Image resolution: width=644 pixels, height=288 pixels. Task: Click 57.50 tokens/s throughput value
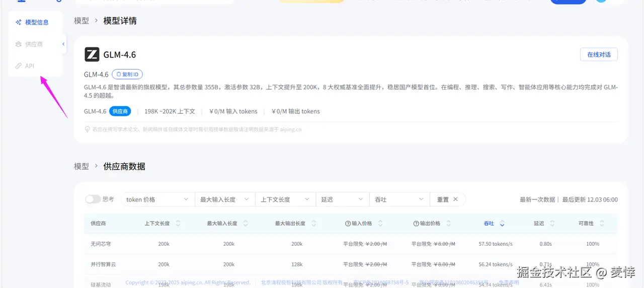tap(496, 244)
